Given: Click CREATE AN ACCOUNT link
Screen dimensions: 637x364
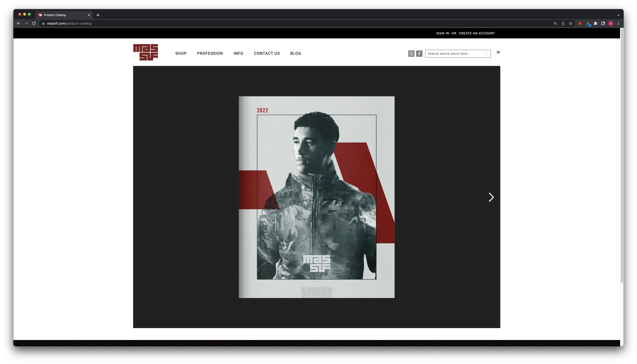Looking at the screenshot, I should [477, 33].
